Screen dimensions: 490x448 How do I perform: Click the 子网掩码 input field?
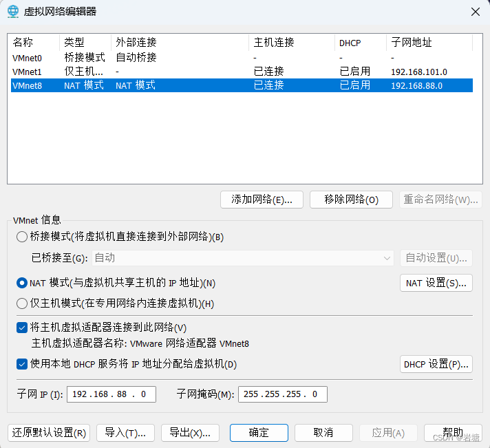tap(282, 394)
